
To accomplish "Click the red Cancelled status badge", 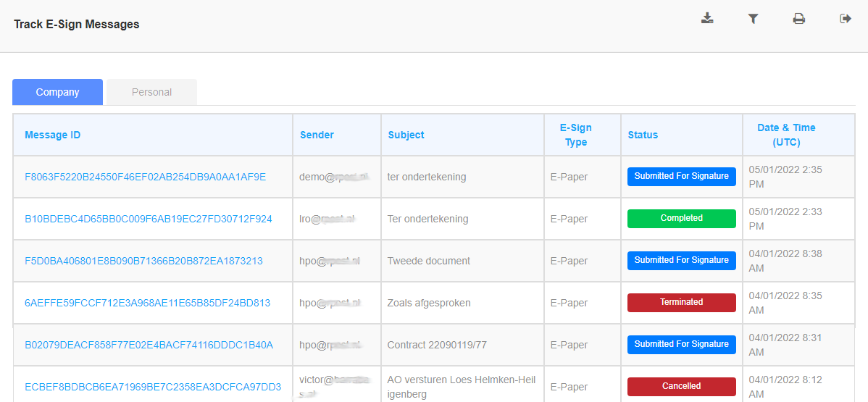I will (681, 386).
